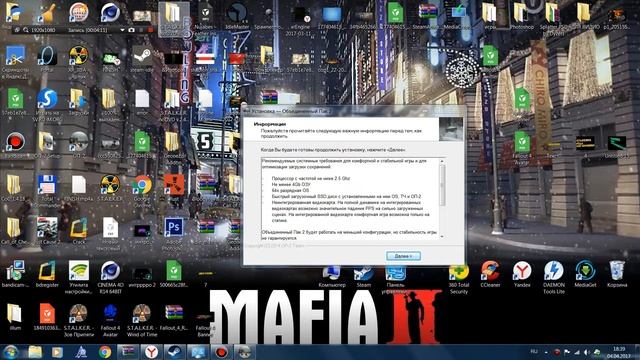This screenshot has height=360, width=640.
Task: Open the IdleMaster desktop icon
Action: (237, 16)
